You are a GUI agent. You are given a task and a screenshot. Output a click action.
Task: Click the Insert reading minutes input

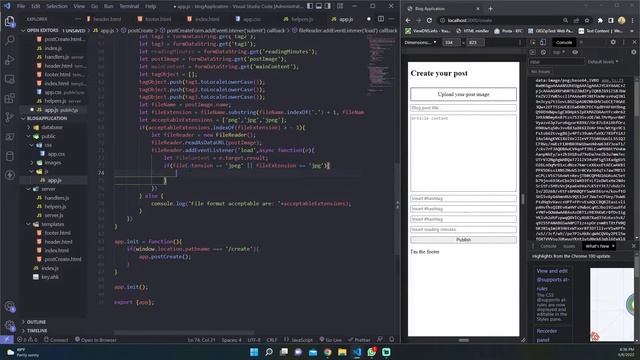click(x=463, y=229)
